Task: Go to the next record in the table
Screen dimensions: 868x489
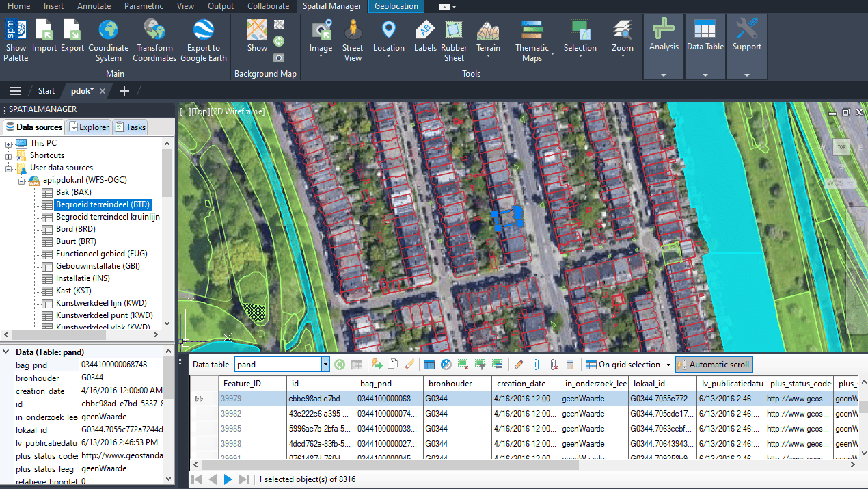Action: pos(228,480)
